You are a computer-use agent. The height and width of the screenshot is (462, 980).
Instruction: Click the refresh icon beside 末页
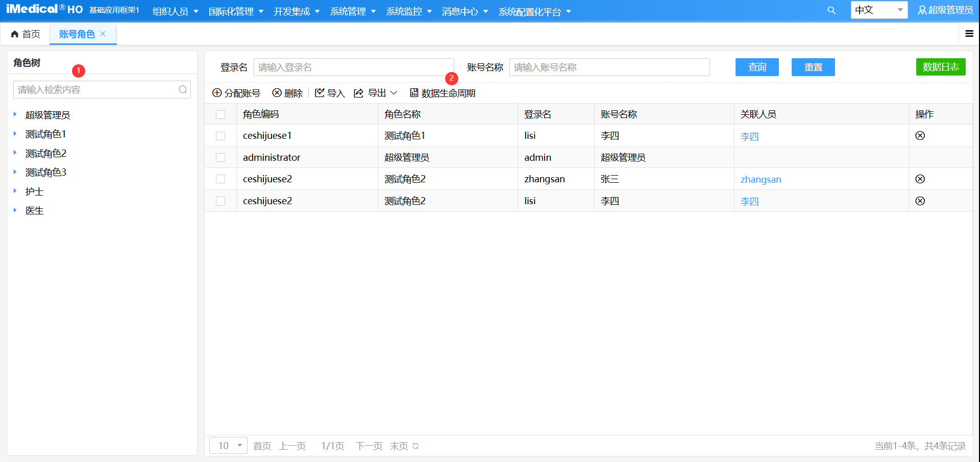click(x=415, y=446)
